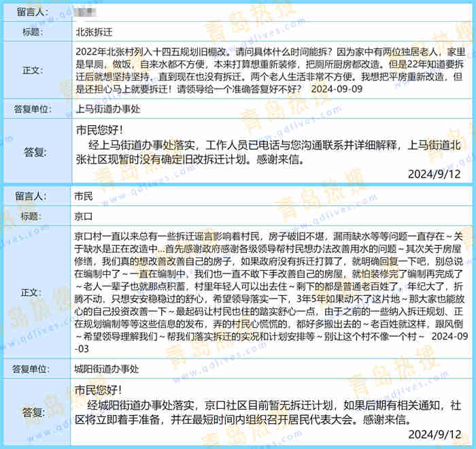The height and width of the screenshot is (449, 476).
Task: Click the first '留言人:' label
Action: click(x=32, y=12)
